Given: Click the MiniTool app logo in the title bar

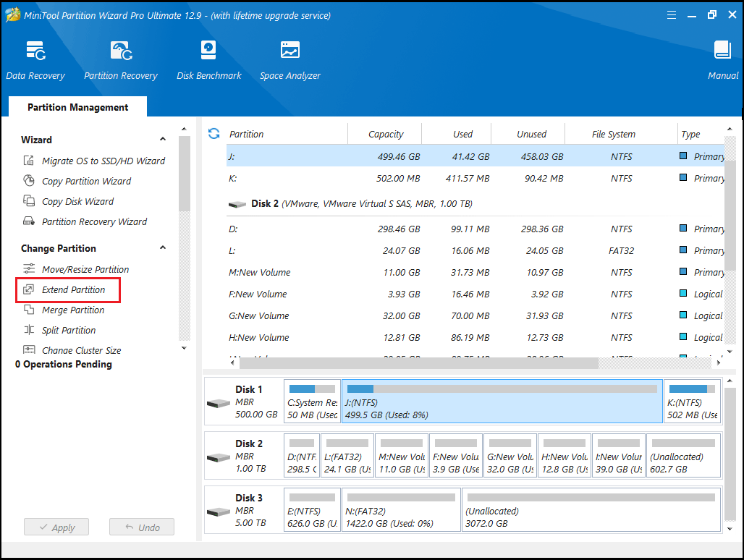Looking at the screenshot, I should [x=13, y=14].
